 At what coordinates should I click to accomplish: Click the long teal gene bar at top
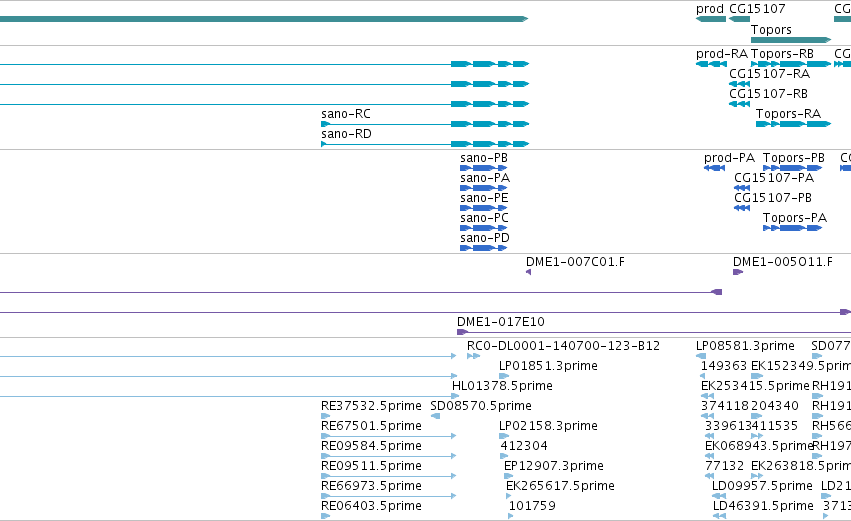(264, 19)
